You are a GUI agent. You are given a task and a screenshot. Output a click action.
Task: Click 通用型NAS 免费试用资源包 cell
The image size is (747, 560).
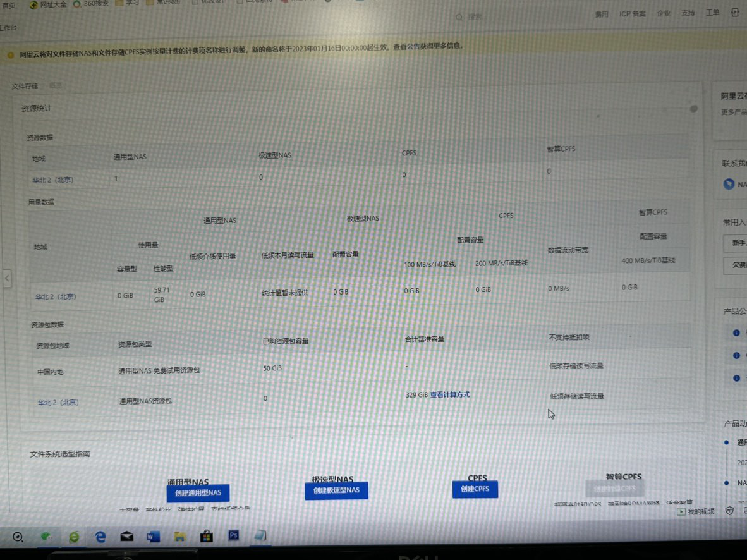(x=159, y=370)
